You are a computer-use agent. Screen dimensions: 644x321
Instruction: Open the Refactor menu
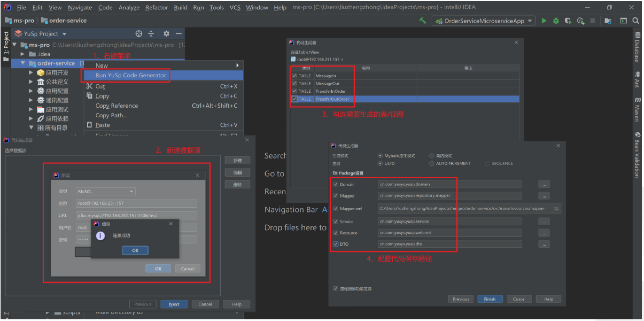click(156, 7)
